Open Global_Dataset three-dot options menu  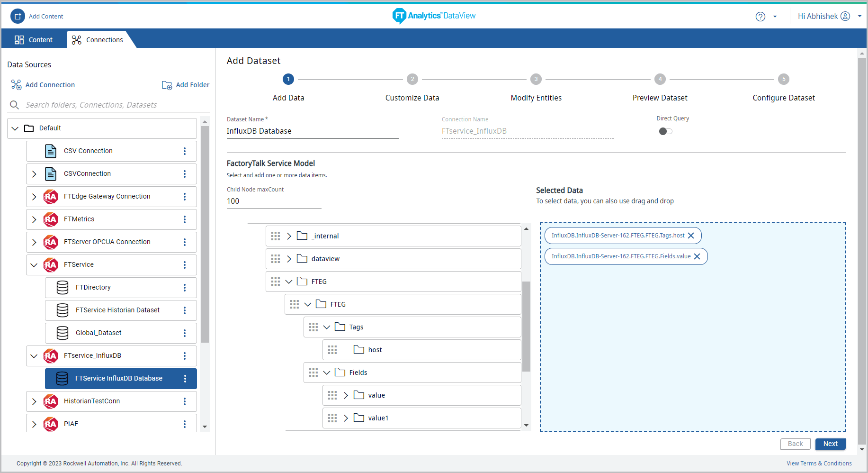click(x=185, y=333)
